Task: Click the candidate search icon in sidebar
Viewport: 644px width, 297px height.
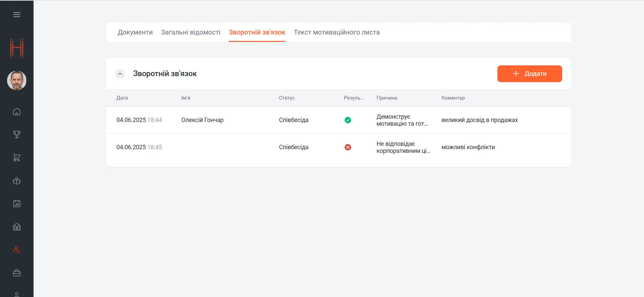Action: [x=17, y=250]
